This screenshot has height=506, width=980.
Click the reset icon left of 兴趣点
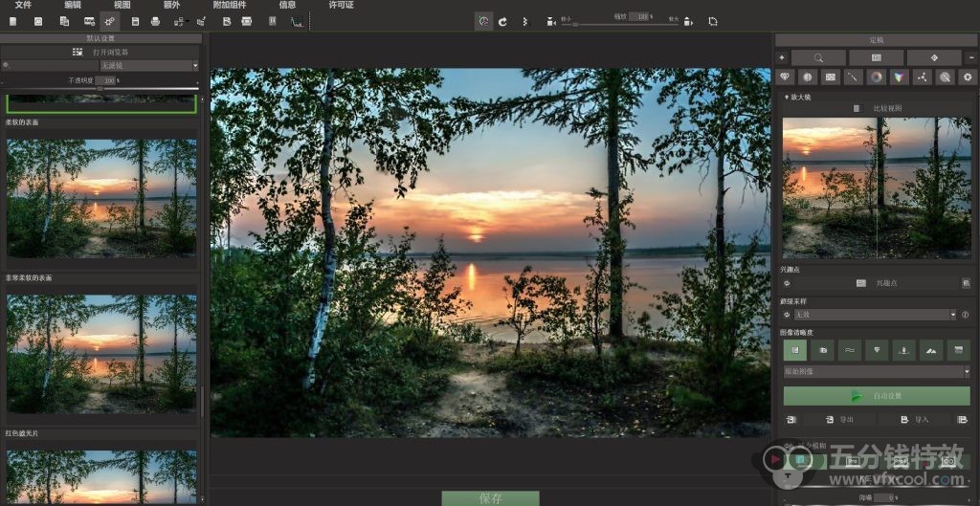(x=787, y=283)
